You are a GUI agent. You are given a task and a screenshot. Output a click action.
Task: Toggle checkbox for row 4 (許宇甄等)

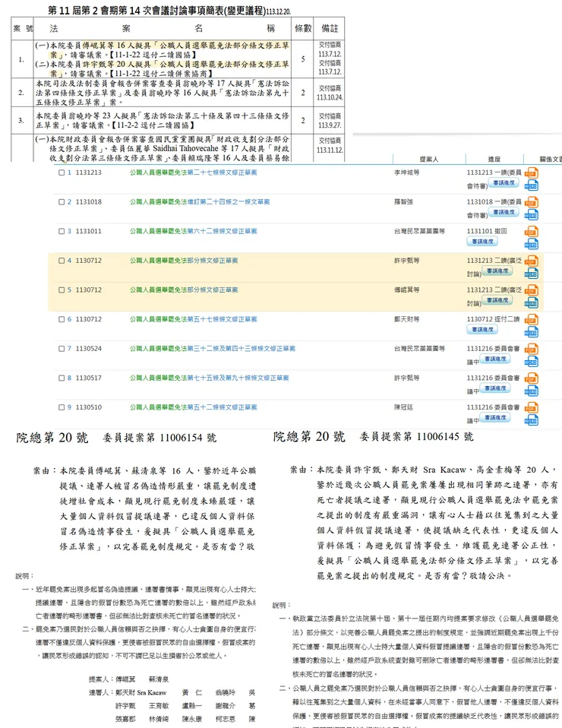point(62,261)
